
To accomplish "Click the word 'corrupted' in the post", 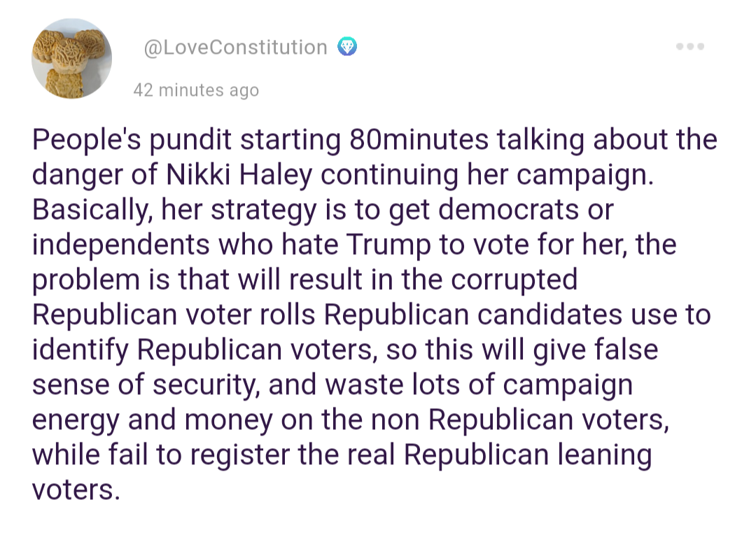I will 514,280.
